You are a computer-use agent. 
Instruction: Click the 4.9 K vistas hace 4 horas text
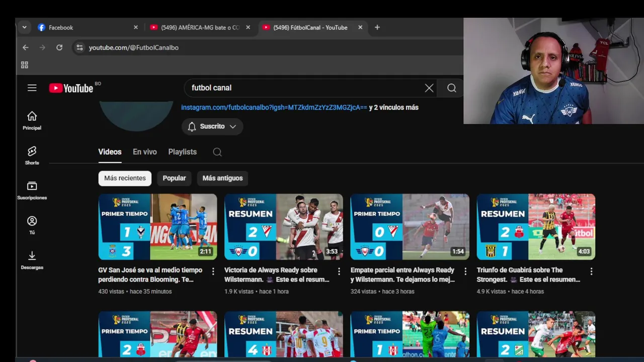point(510,292)
